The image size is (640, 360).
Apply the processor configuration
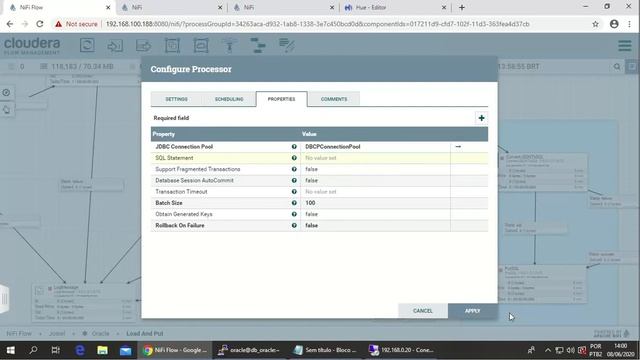click(x=472, y=311)
